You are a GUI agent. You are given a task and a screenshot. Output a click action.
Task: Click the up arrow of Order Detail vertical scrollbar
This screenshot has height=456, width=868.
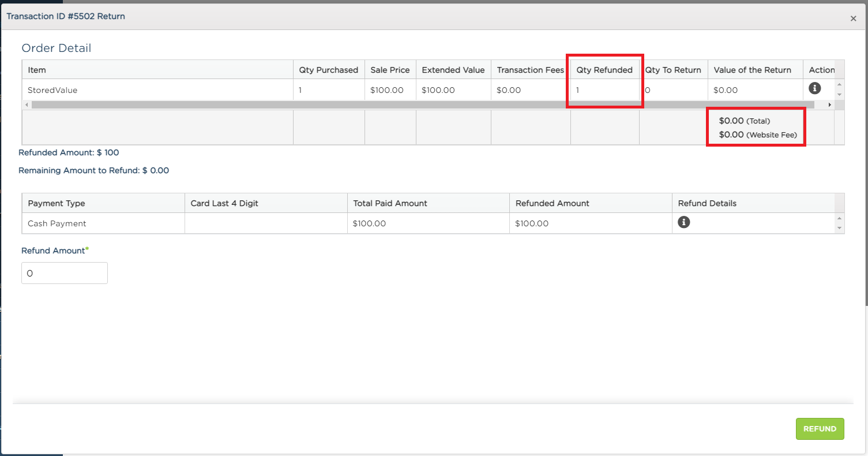[x=839, y=85]
